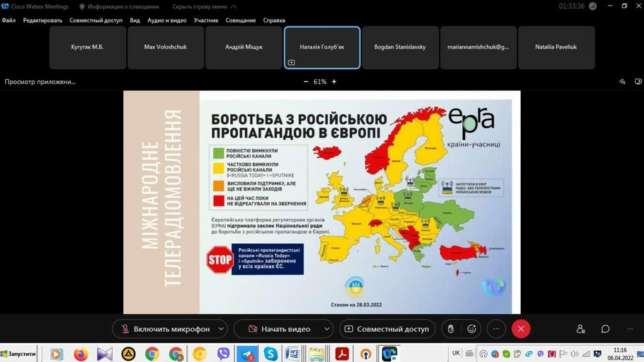Image resolution: width=644 pixels, height=362 pixels.
Task: Unmute with Включить микрофон button
Action: [164, 329]
